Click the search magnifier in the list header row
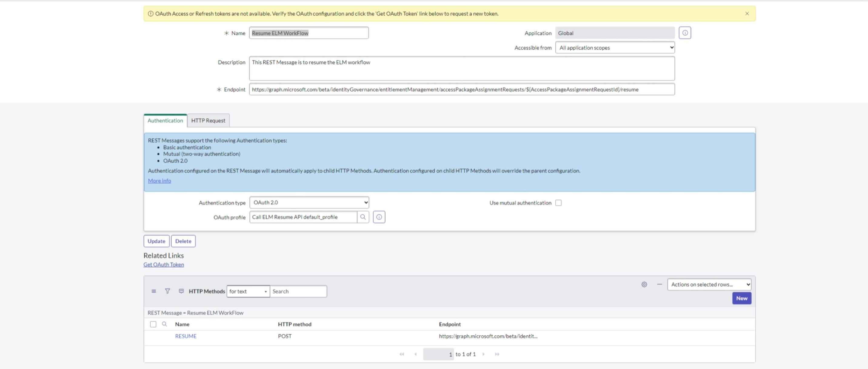The image size is (868, 369). (x=165, y=324)
